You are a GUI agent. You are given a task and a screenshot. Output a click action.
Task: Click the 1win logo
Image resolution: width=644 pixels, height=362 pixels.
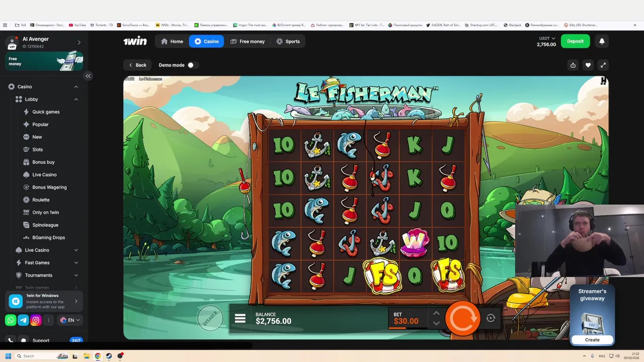point(135,41)
